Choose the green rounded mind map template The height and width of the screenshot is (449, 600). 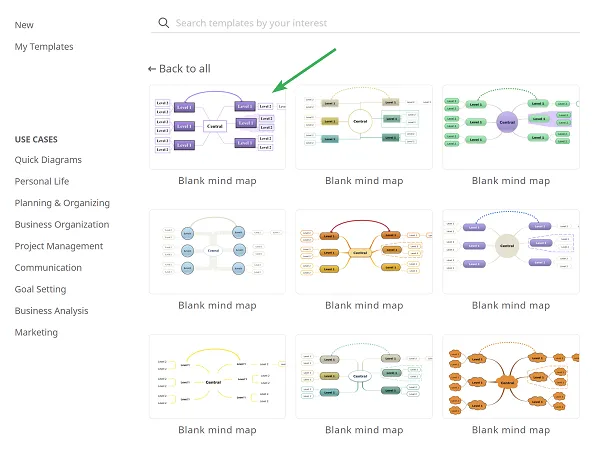[x=511, y=127]
